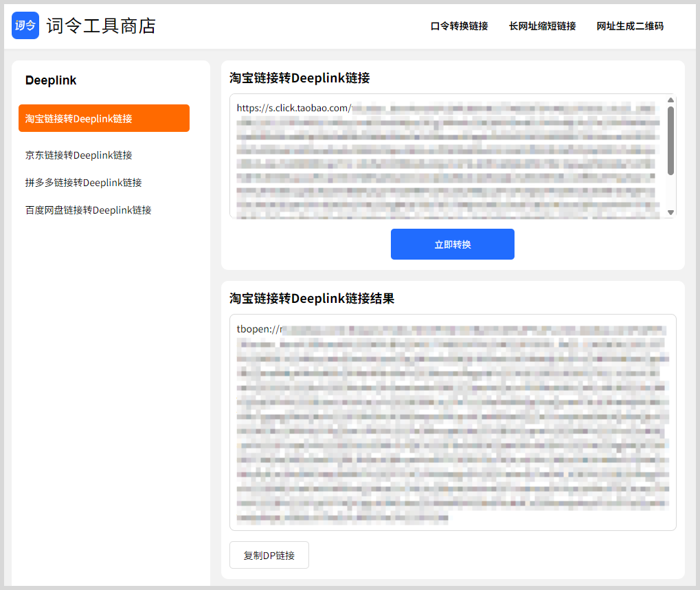Viewport: 700px width, 590px height.
Task: Click the 词令 blue logo icon
Action: [x=25, y=25]
